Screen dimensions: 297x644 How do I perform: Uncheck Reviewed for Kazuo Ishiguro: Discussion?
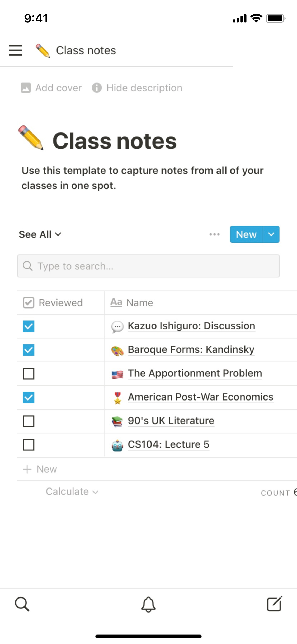pos(29,326)
